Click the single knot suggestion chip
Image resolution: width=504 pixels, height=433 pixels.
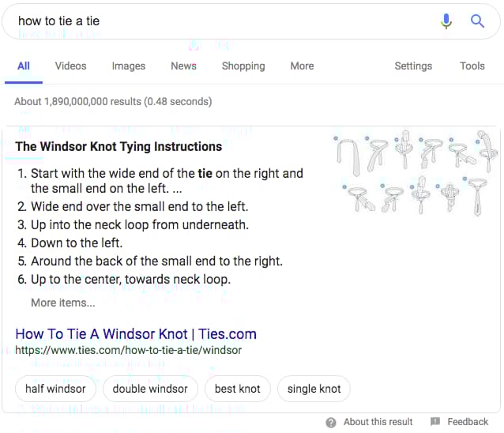pos(314,389)
